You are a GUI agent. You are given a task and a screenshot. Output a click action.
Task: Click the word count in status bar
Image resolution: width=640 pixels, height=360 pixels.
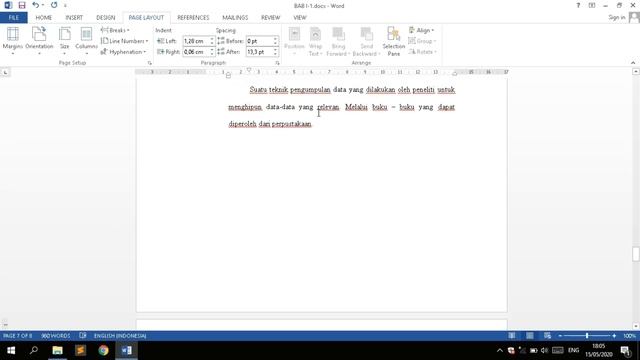pos(56,336)
